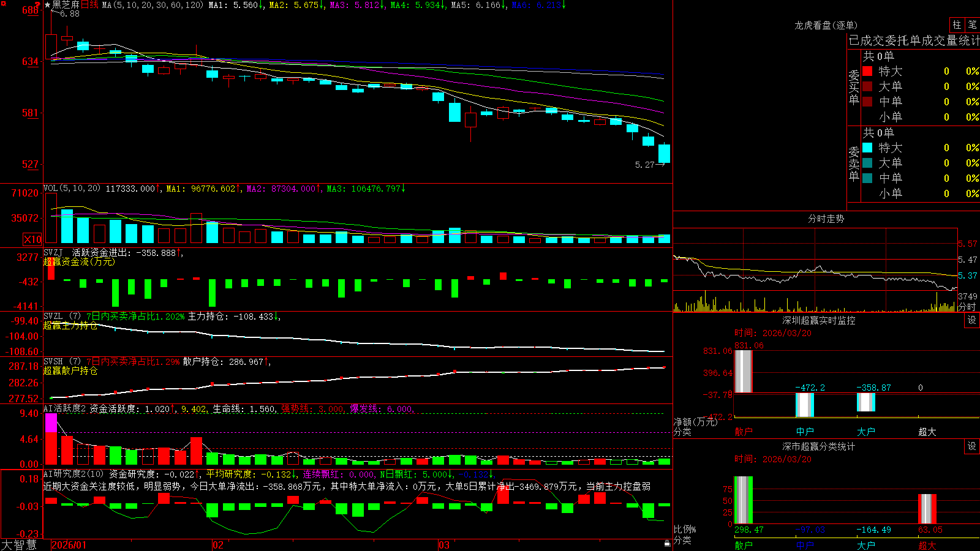Click the dark red 中单 swatch under 委买单
This screenshot has width=980, height=551.
coord(867,102)
